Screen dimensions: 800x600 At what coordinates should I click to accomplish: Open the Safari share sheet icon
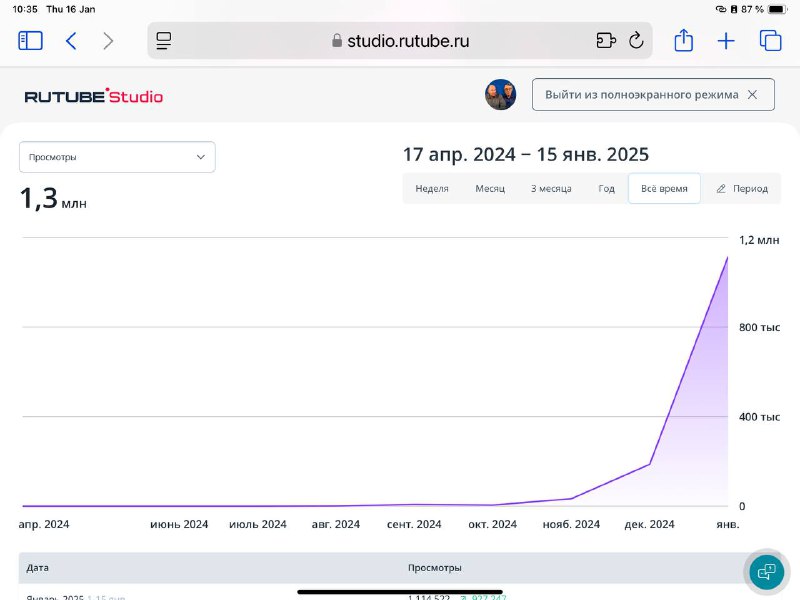(x=683, y=40)
